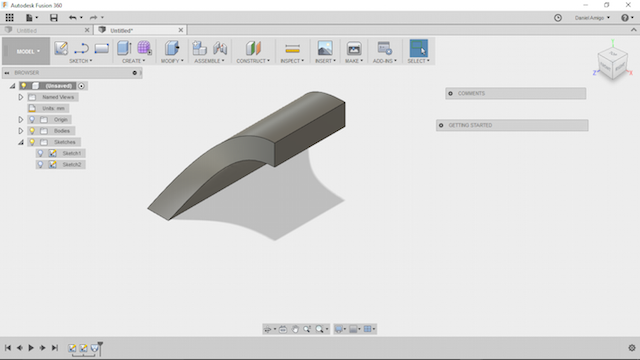Click the Undo arrow
Image resolution: width=640 pixels, height=360 pixels.
point(73,18)
